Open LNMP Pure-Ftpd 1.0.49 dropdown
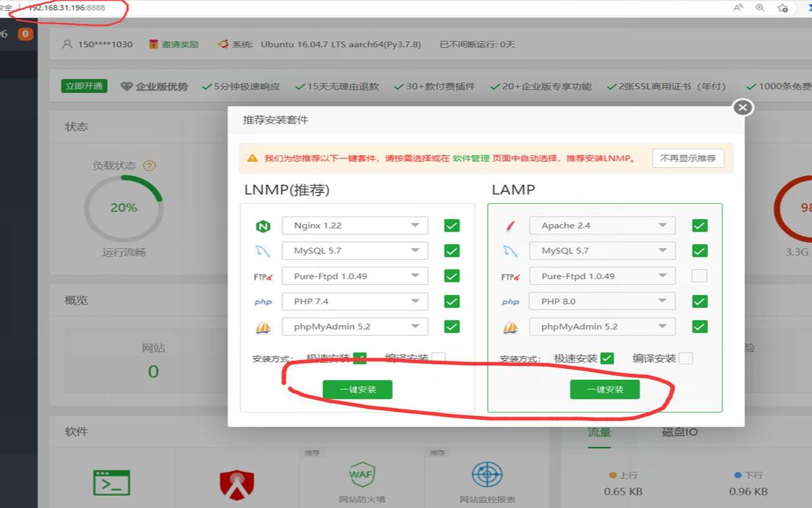The width and height of the screenshot is (812, 508). pos(355,276)
